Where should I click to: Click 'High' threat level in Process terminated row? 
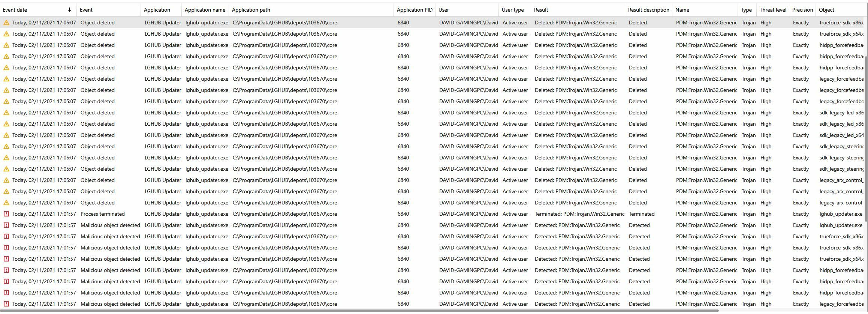[x=766, y=214]
